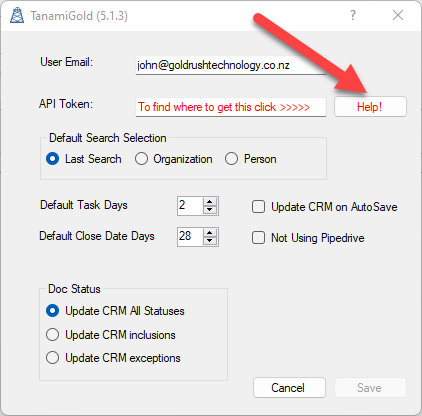Close the TanamiGold settings dialog
The width and height of the screenshot is (422, 416).
click(398, 15)
